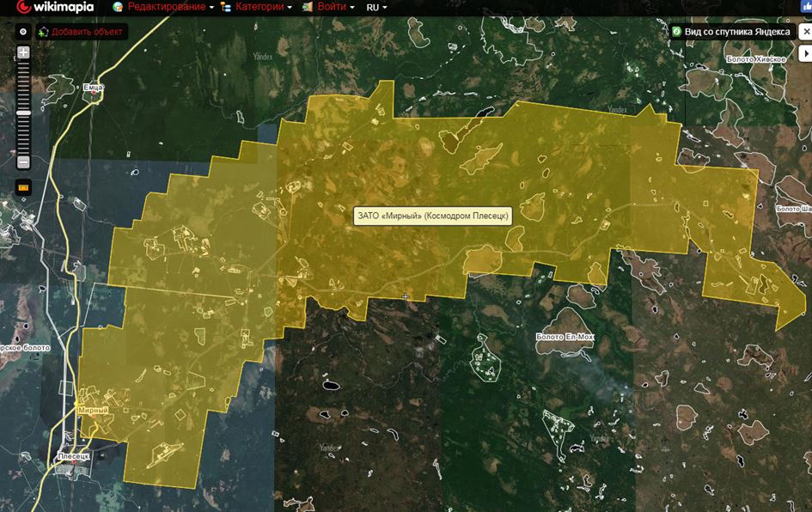
Task: Open the Редактирование dropdown menu
Action: [163, 7]
